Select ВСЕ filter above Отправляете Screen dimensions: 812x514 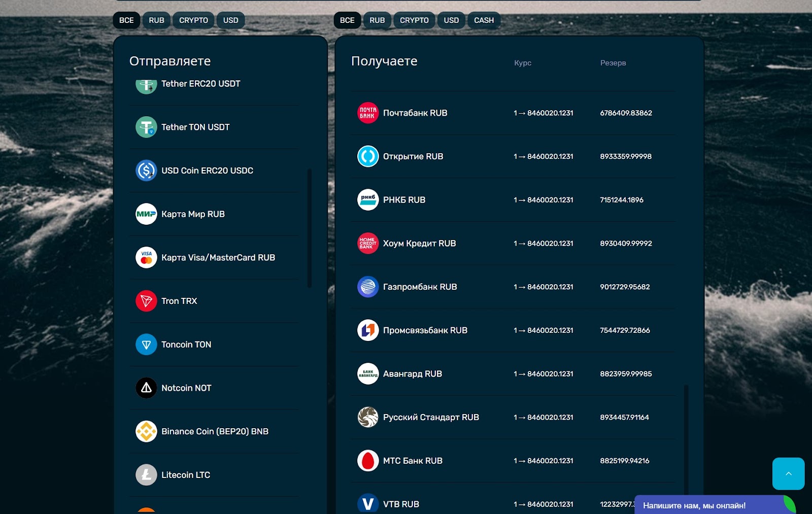(x=126, y=20)
